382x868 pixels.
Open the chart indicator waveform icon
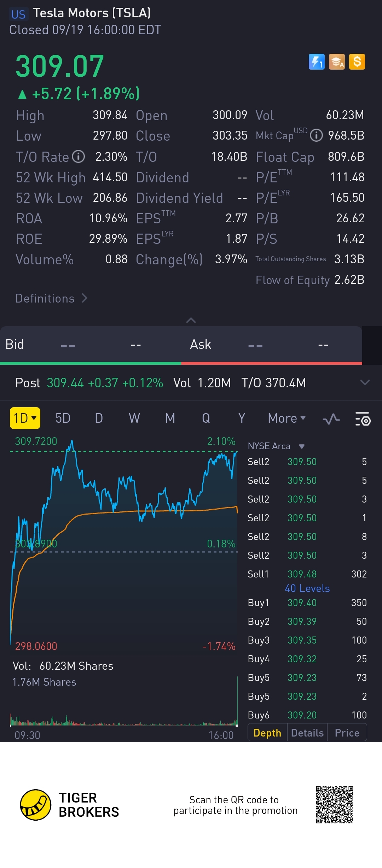click(331, 419)
